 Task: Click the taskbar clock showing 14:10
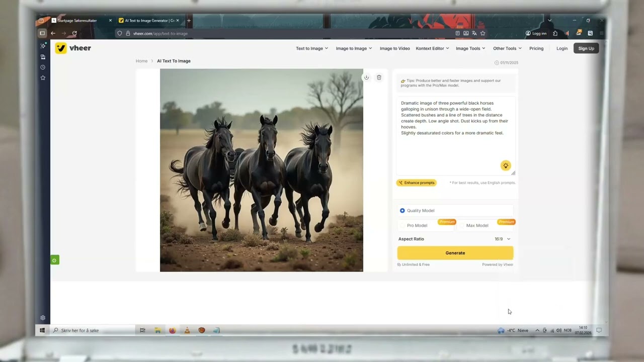point(583,330)
